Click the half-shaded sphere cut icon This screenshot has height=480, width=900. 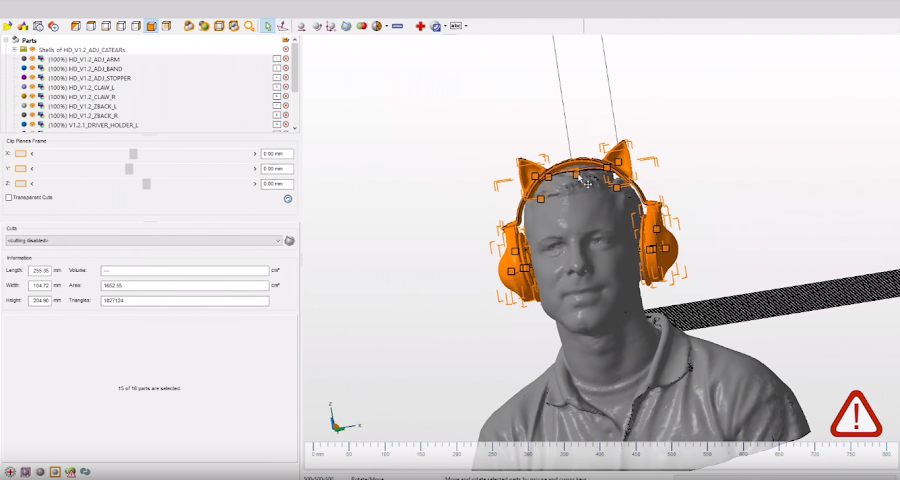pyautogui.click(x=377, y=26)
